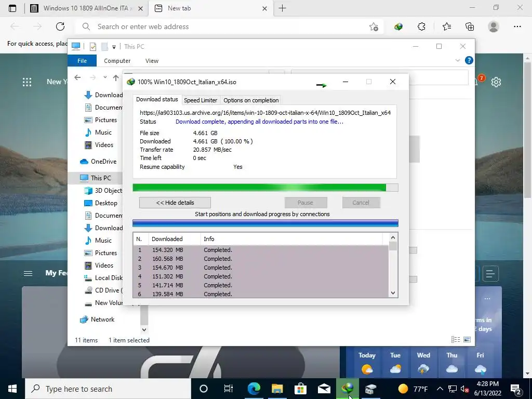Click the connections list scroll down arrow
This screenshot has width=532, height=399.
(393, 293)
